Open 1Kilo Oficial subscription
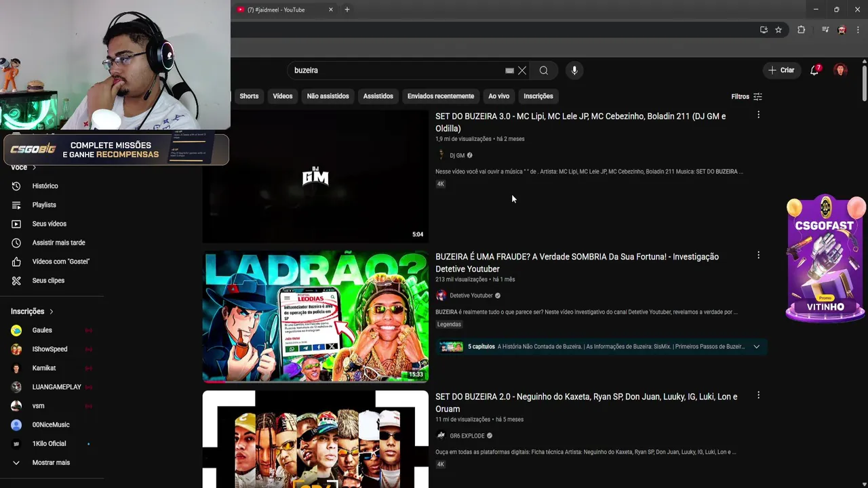Image resolution: width=868 pixels, height=488 pixels. coord(49,444)
